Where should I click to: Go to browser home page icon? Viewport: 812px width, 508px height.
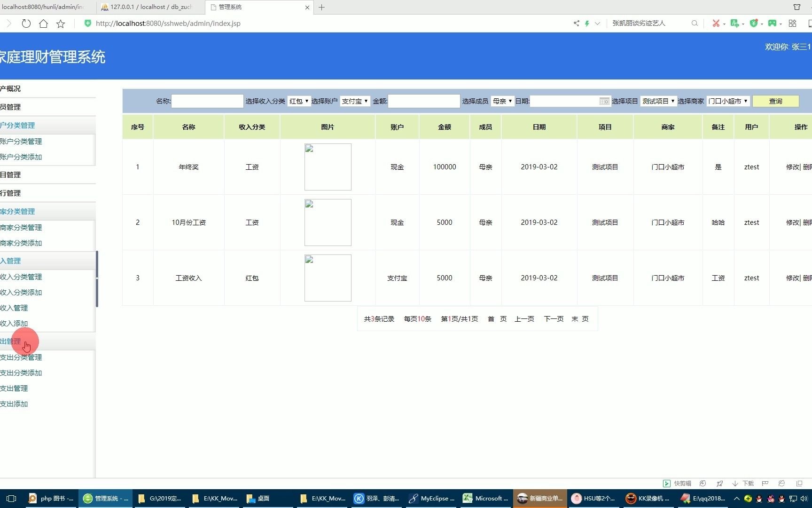point(43,24)
